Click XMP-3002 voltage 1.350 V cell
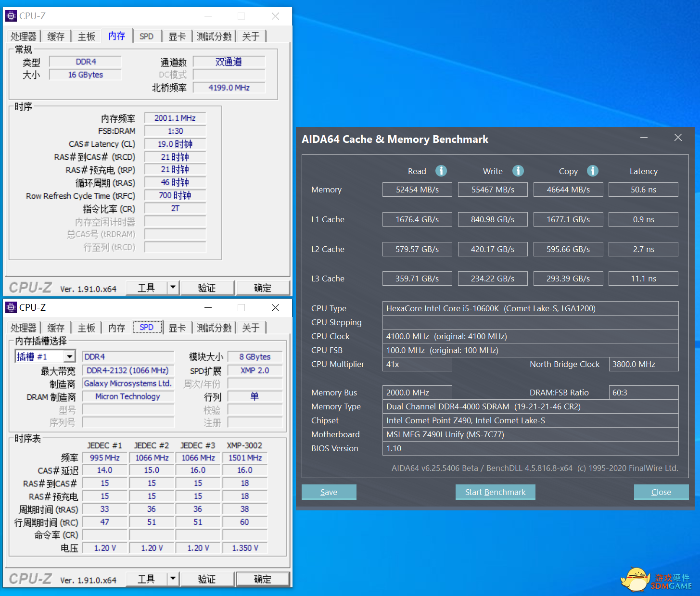 pyautogui.click(x=245, y=548)
